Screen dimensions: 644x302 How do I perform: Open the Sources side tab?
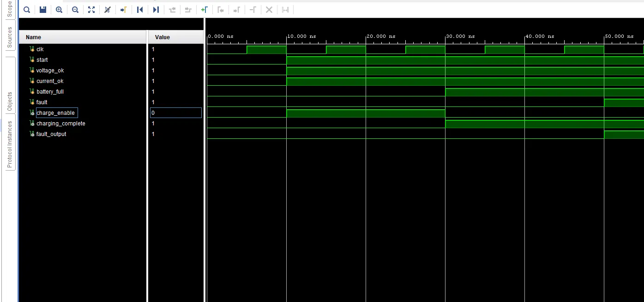pyautogui.click(x=10, y=37)
